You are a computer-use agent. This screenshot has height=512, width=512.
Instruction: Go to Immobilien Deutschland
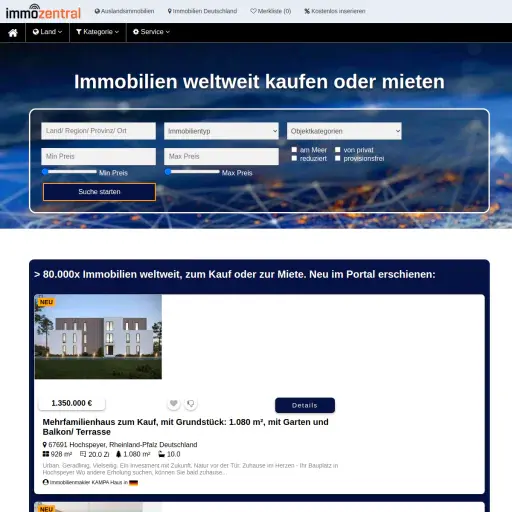pyautogui.click(x=202, y=11)
